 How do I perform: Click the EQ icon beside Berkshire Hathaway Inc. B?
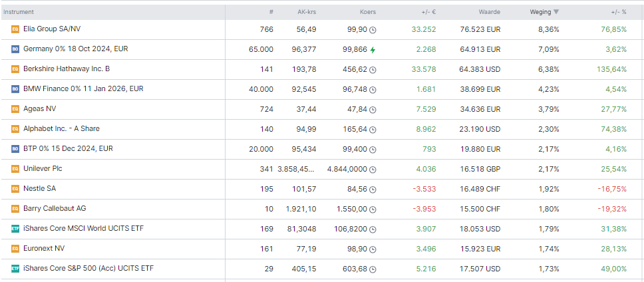[x=15, y=69]
